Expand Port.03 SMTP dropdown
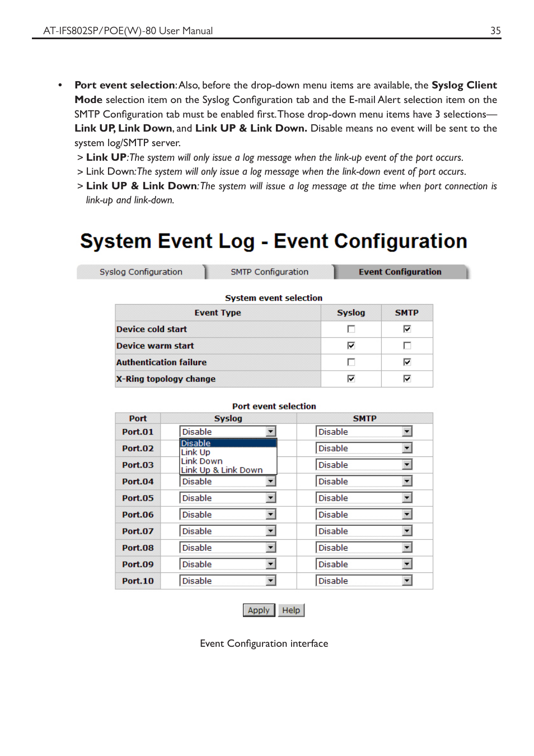This screenshot has width=534, height=756. [364, 465]
